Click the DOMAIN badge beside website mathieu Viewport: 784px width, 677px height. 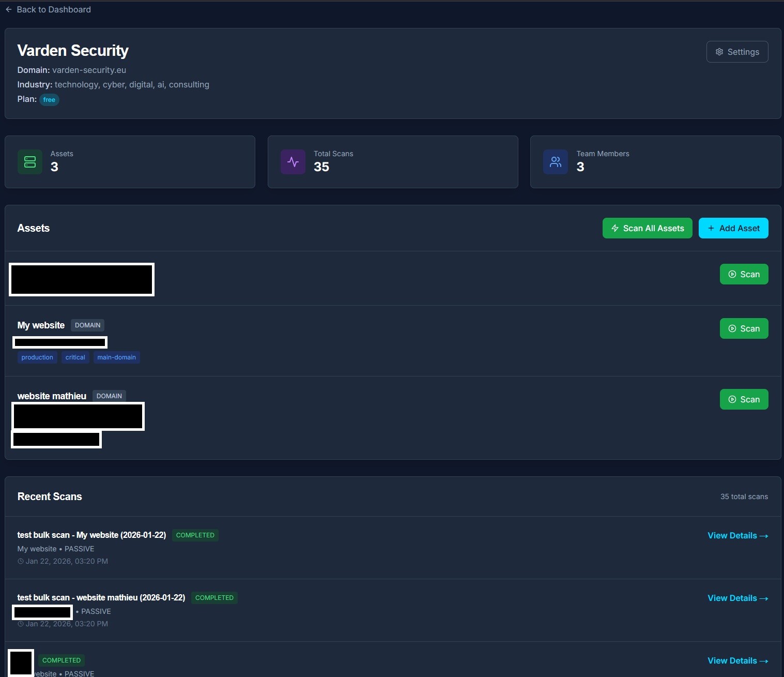point(109,396)
